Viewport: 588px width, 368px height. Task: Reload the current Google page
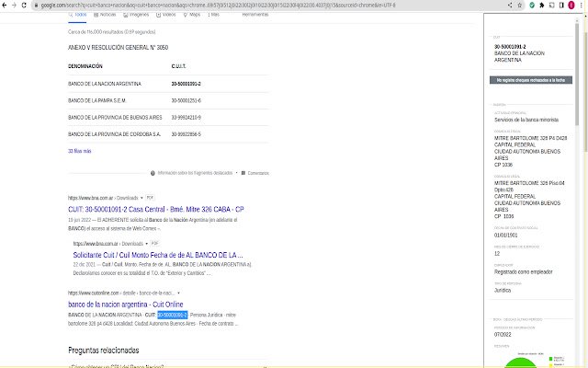24,6
